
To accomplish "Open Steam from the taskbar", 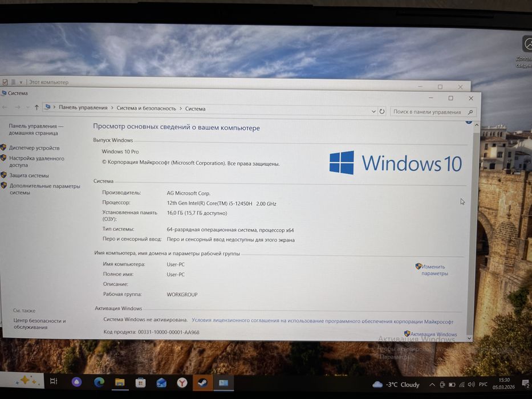I will (203, 384).
